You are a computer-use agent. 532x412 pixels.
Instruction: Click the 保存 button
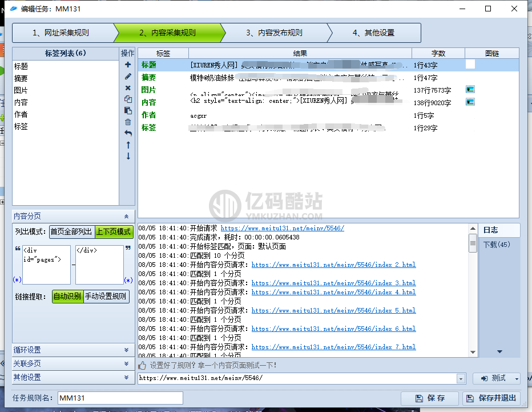430,398
